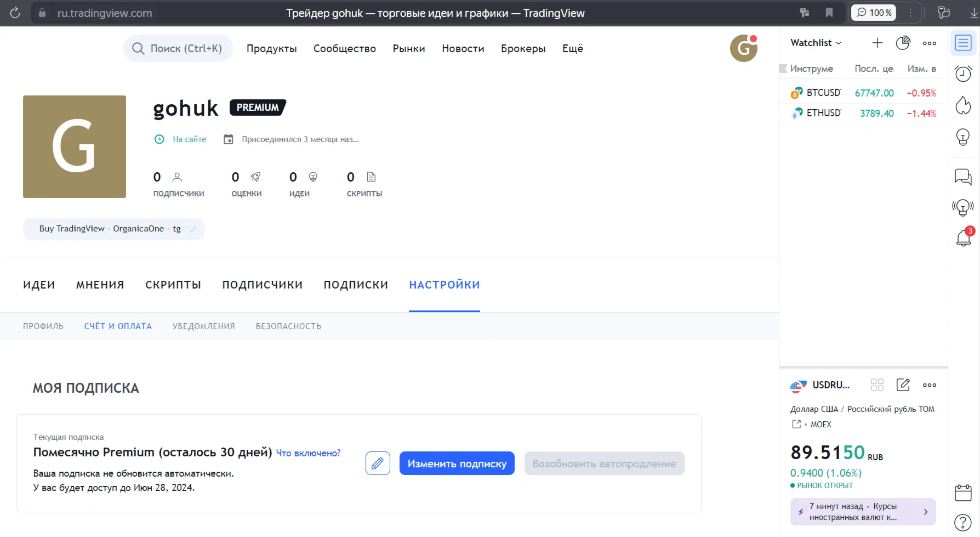The image size is (980, 537).
Task: Open the USDRUB symbol note editor
Action: pos(903,385)
